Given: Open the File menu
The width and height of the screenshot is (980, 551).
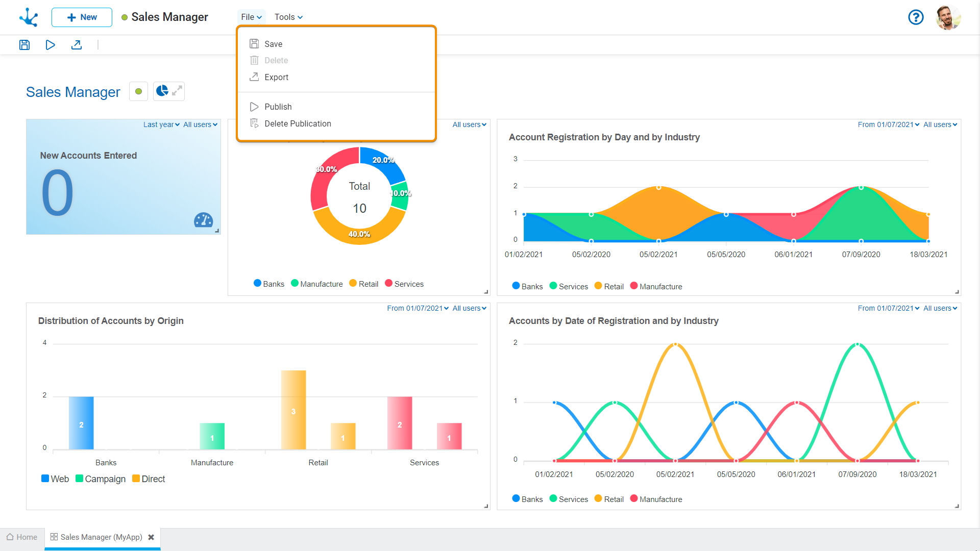Looking at the screenshot, I should (x=251, y=17).
